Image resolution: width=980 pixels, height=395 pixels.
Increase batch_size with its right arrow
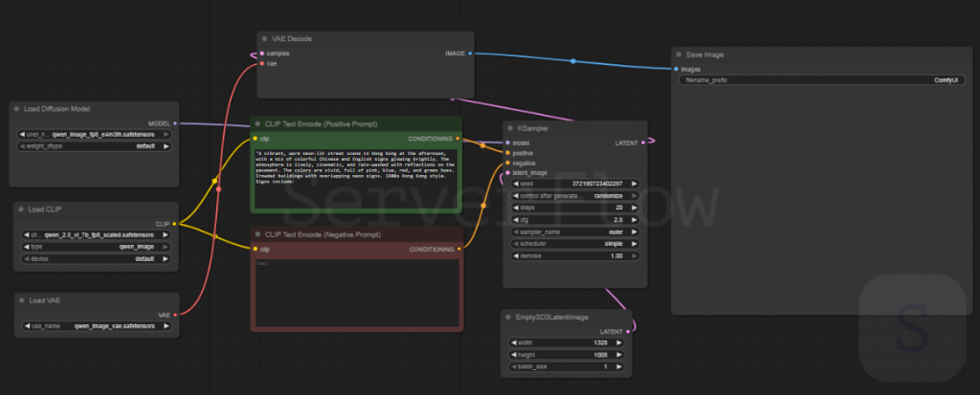tap(619, 367)
